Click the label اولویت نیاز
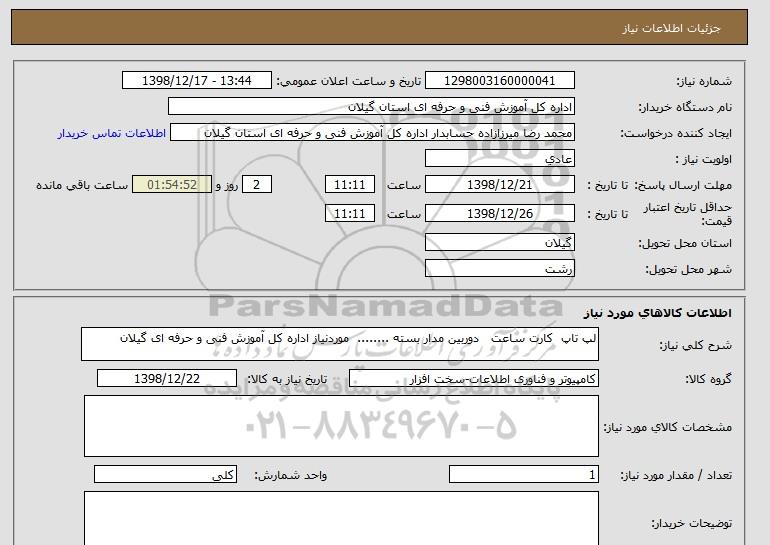Image resolution: width=770 pixels, height=545 pixels. click(x=704, y=160)
